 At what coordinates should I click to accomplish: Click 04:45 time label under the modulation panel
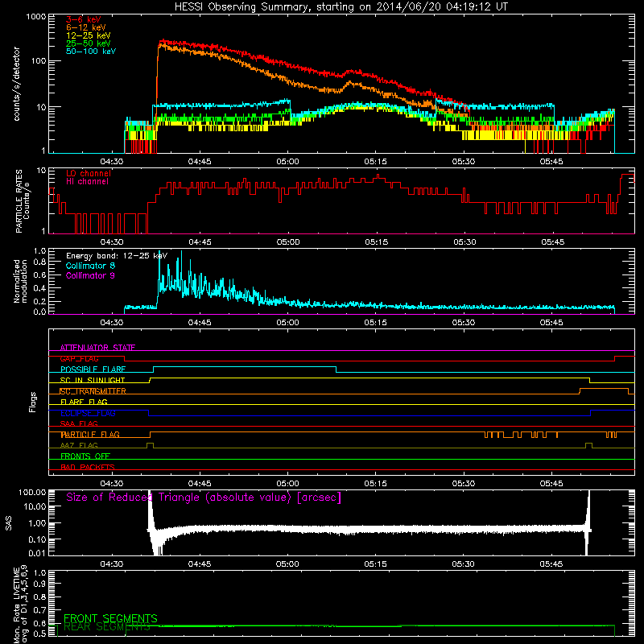click(200, 323)
